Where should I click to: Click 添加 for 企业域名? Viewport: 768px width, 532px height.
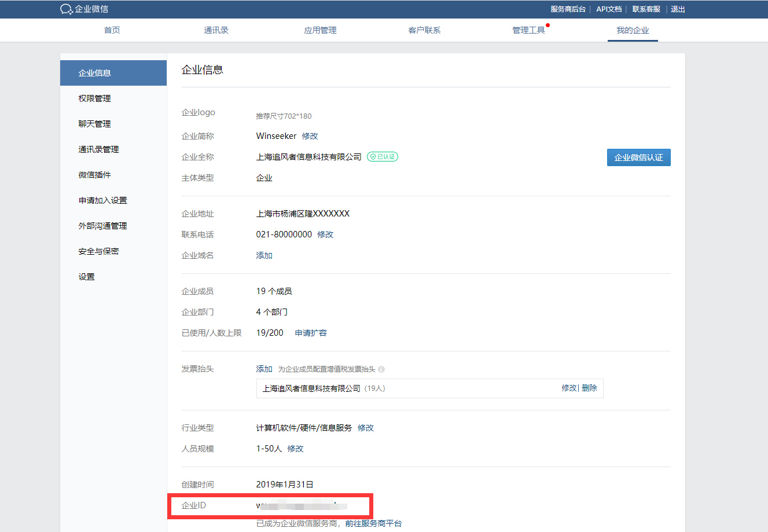pyautogui.click(x=264, y=255)
